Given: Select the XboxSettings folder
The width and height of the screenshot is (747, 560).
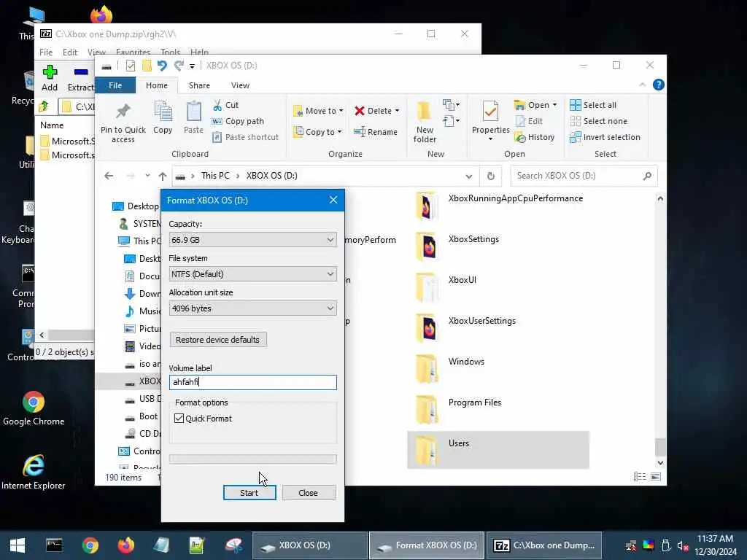Looking at the screenshot, I should tap(498, 246).
